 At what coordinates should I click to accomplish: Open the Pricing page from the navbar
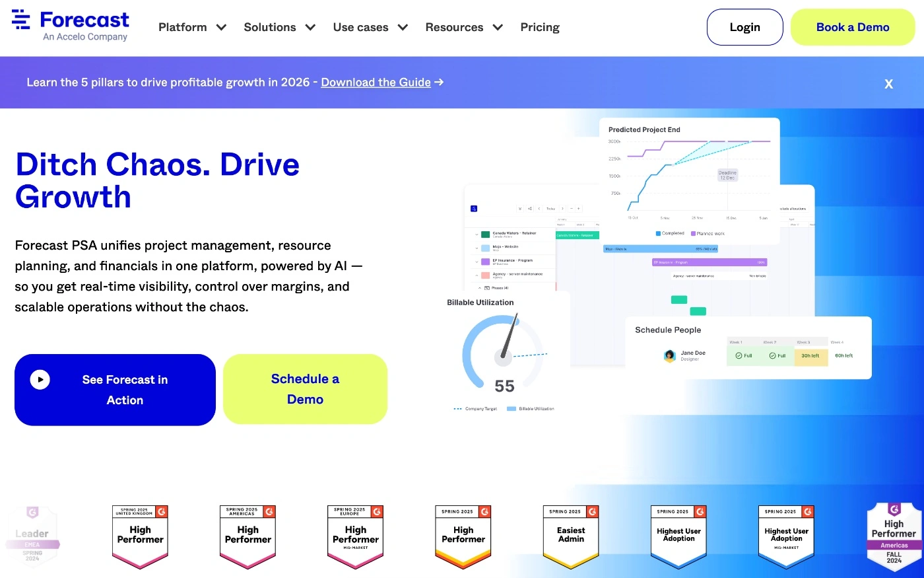coord(540,27)
